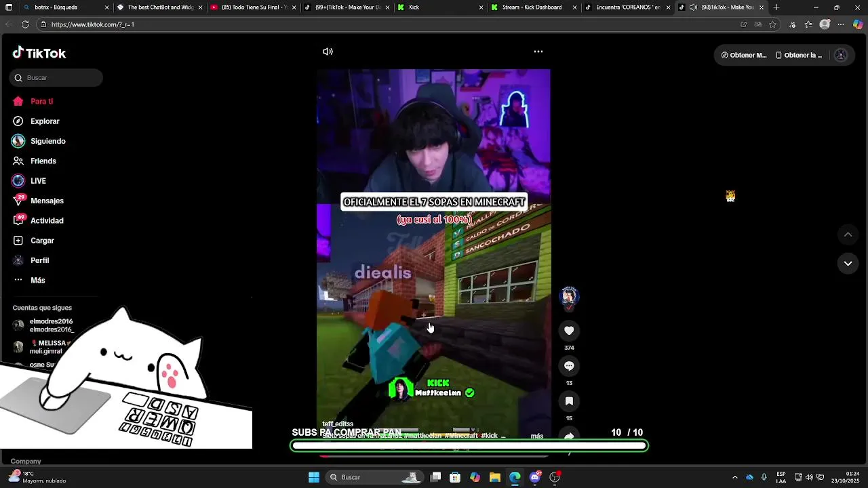
Task: Open Edge settings and more menu
Action: (841, 24)
